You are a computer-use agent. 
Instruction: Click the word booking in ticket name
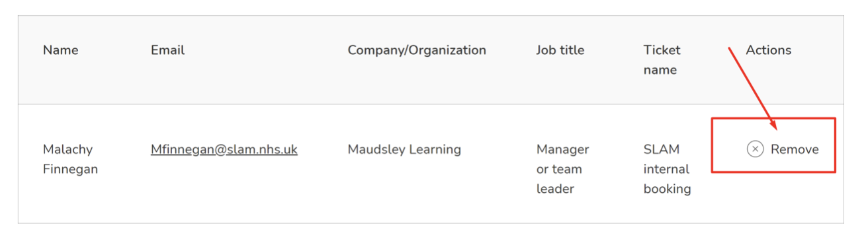click(667, 190)
